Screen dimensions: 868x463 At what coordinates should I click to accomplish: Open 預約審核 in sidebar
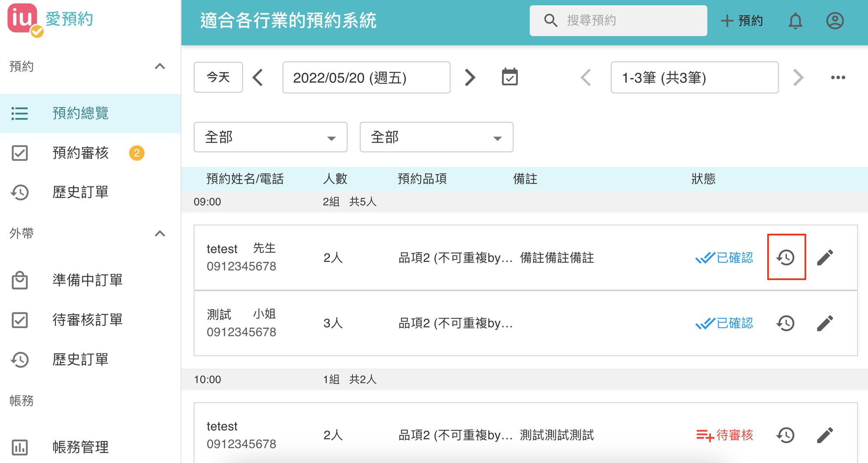[90, 153]
